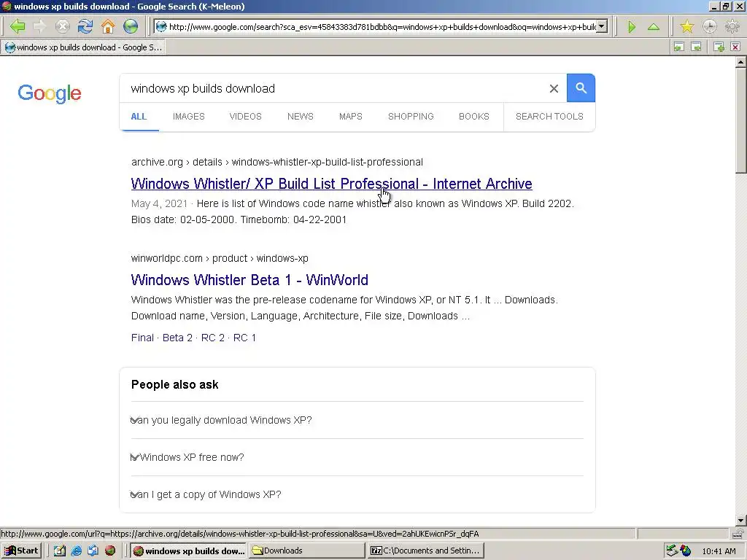Viewport: 747px width, 560px height.
Task: Reload the page with the Refresh icon
Action: point(85,26)
